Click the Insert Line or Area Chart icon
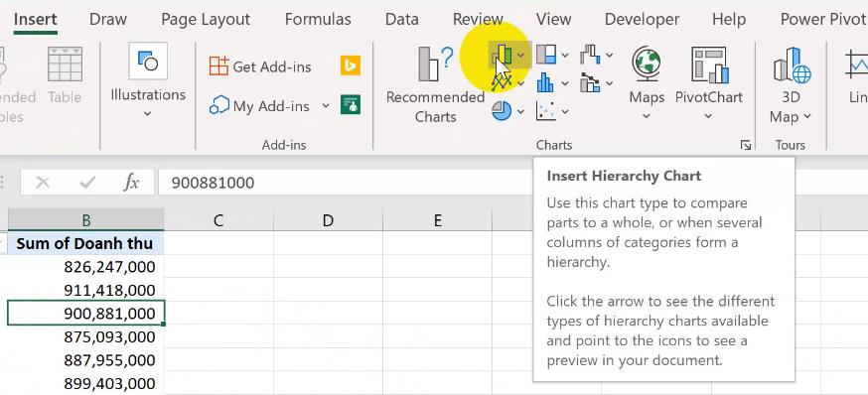 501,83
